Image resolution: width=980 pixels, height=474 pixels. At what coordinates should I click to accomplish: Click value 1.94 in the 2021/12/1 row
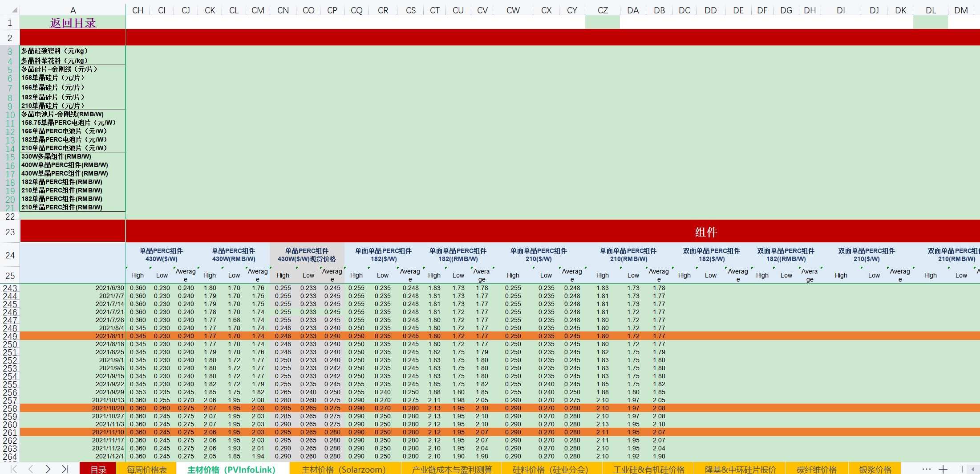(x=258, y=456)
